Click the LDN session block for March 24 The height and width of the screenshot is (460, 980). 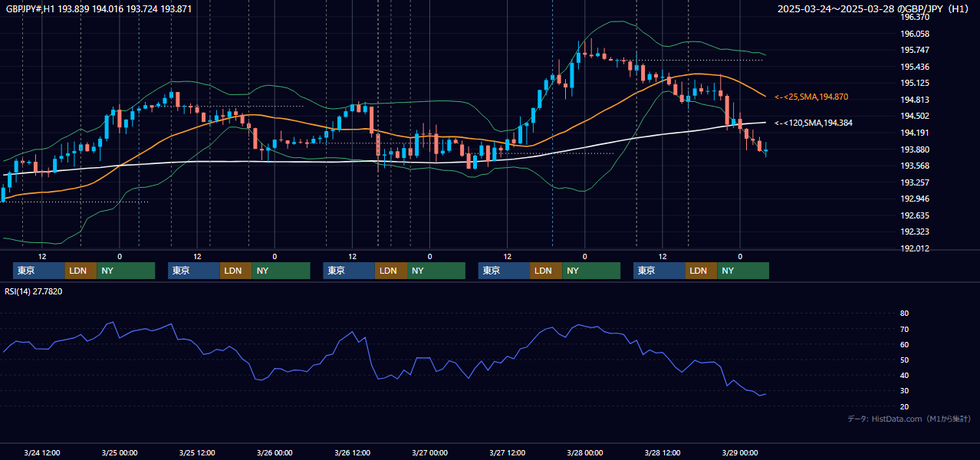click(81, 271)
